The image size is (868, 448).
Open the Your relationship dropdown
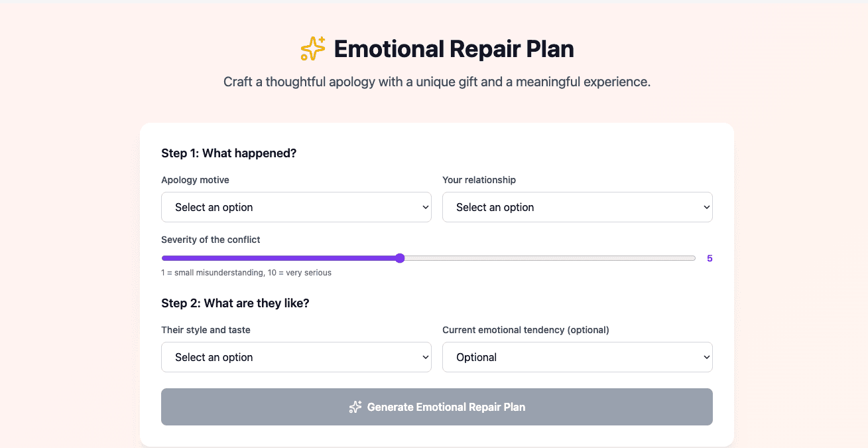pos(577,206)
